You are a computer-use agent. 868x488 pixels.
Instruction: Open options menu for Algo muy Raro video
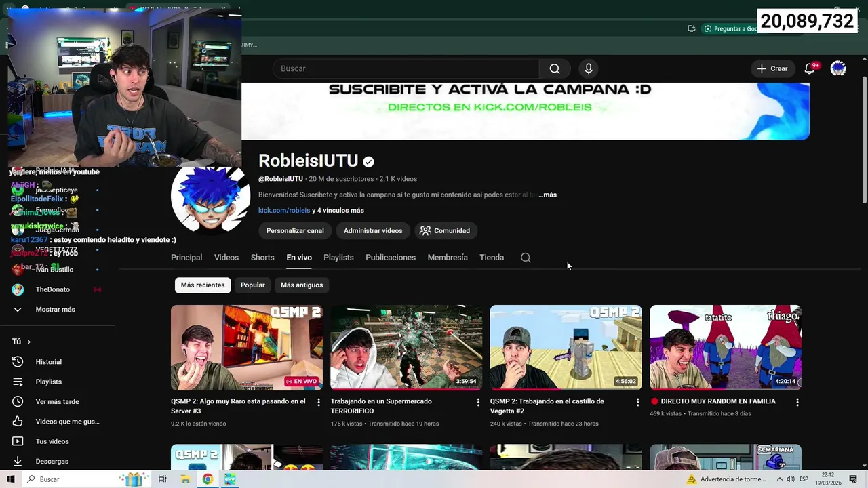[318, 403]
